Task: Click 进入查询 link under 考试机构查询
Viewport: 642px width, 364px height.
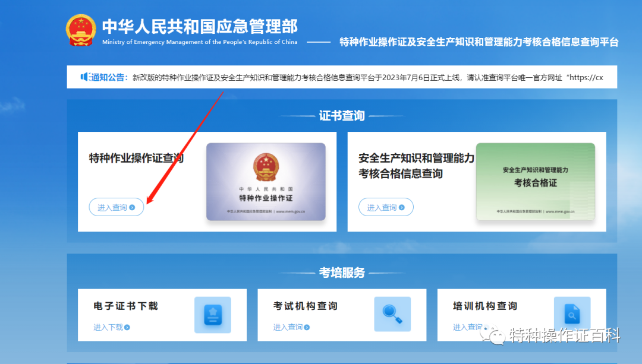Action: click(x=291, y=327)
